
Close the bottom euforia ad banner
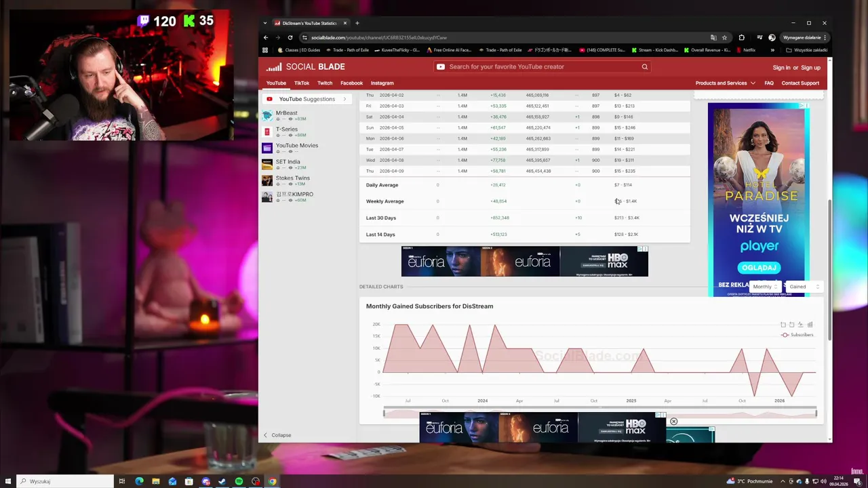point(673,422)
